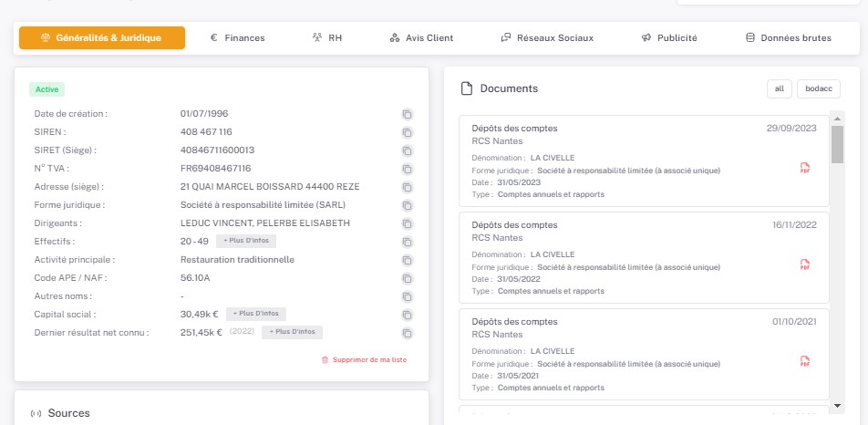Viewport: 868px width, 425px height.
Task: Copy the SIRET (Siège) number
Action: point(408,151)
